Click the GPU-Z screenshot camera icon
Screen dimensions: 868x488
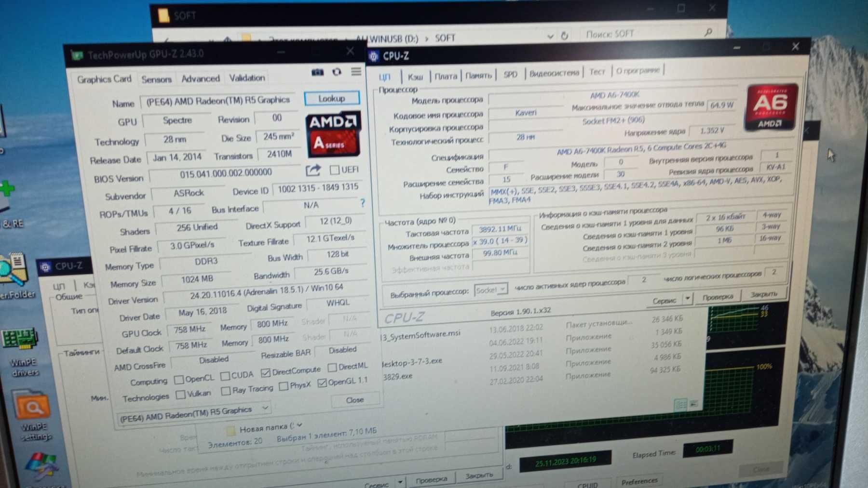point(317,72)
